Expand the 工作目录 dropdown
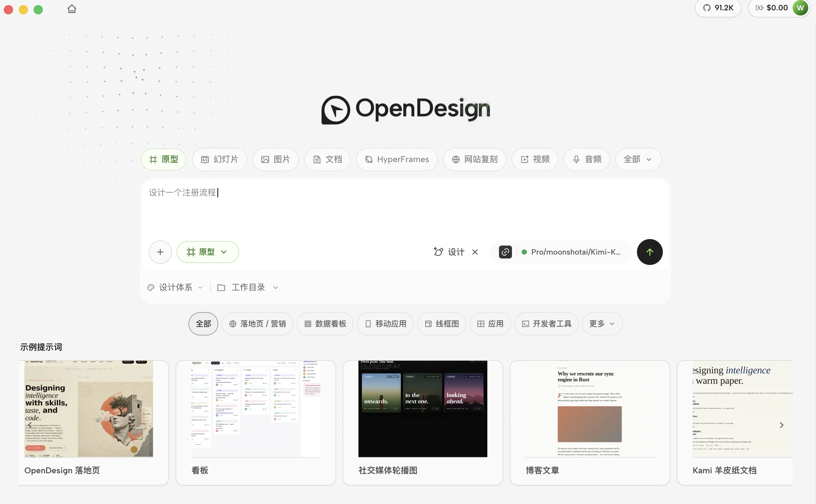Screen dimensions: 816x504 coord(248,287)
